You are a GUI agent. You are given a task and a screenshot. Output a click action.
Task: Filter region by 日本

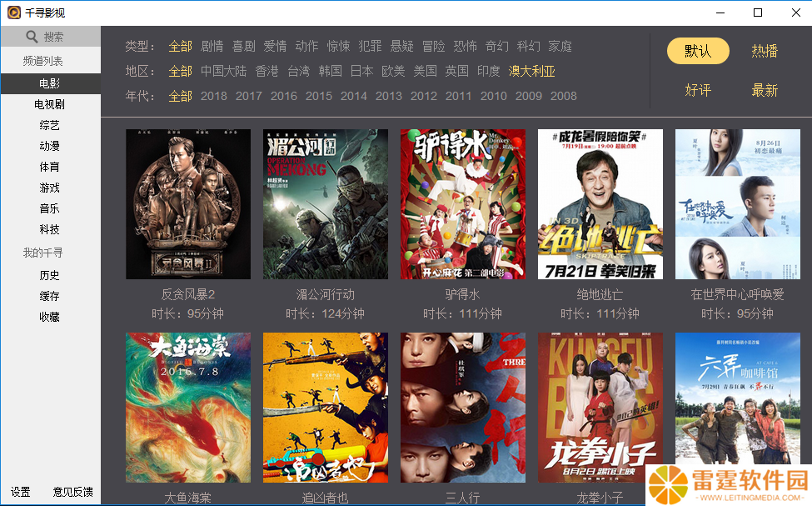(x=361, y=71)
